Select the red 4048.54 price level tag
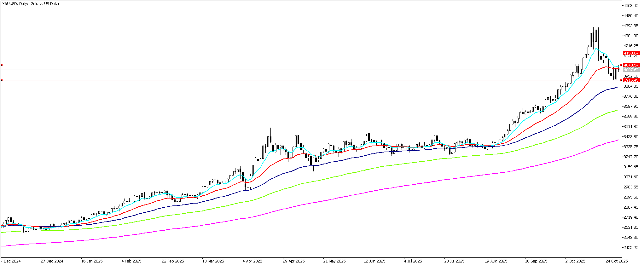Image resolution: width=644 pixels, height=265 pixels. 631,65
